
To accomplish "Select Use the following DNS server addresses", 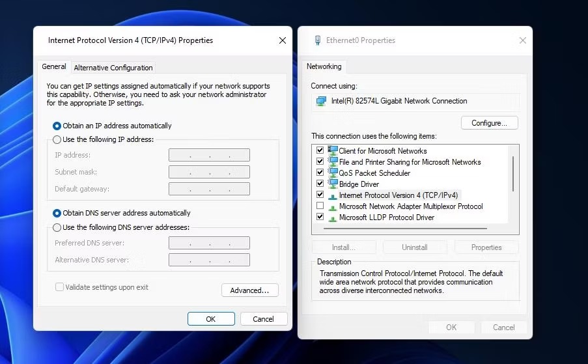I will tap(57, 227).
